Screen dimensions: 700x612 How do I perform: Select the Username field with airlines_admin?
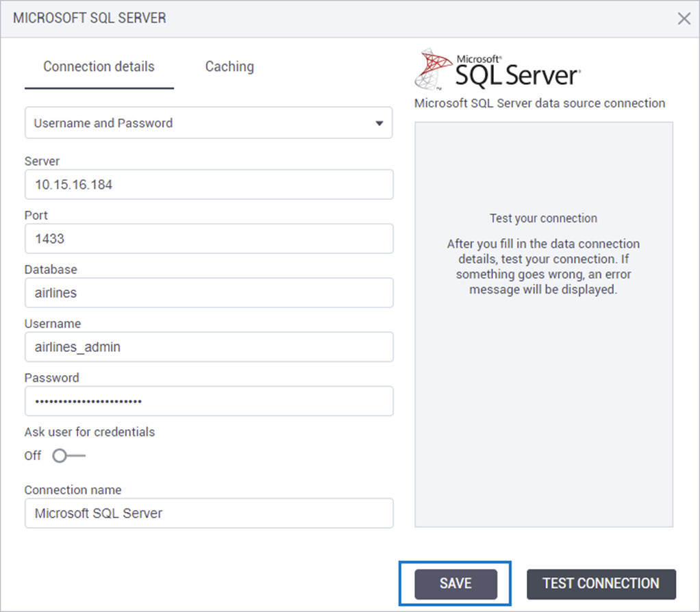(x=209, y=347)
